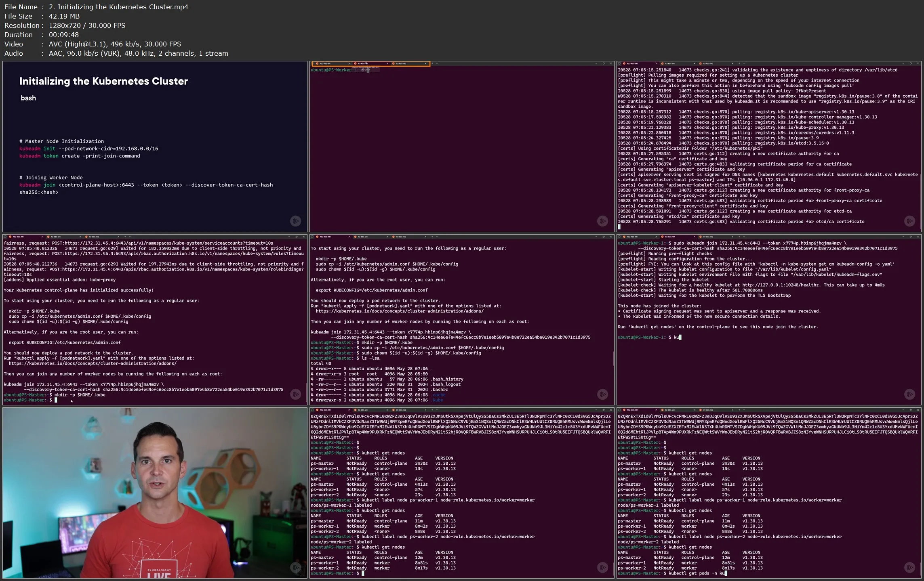Screen dimensions: 924x581
Task: Click play icon on the title slide frame
Action: click(296, 221)
